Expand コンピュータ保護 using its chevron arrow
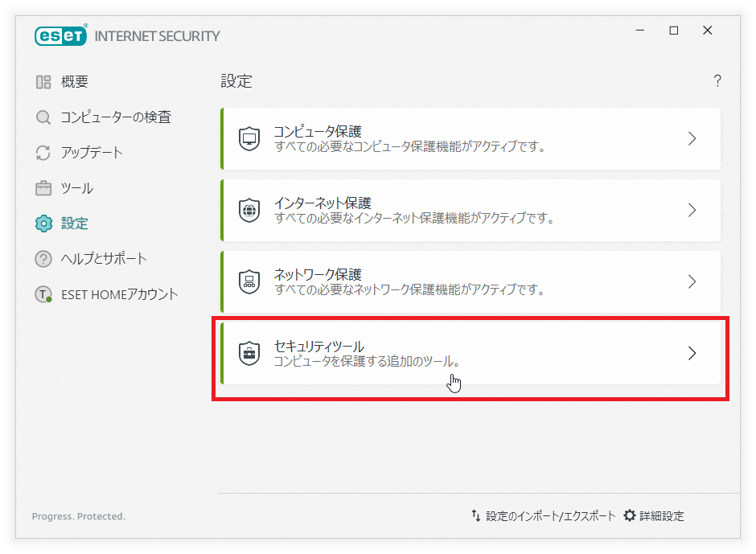This screenshot has height=554, width=756. coord(692,138)
